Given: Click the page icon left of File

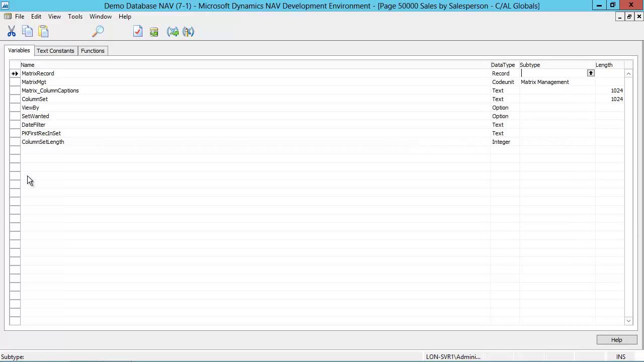Looking at the screenshot, I should pos(8,17).
